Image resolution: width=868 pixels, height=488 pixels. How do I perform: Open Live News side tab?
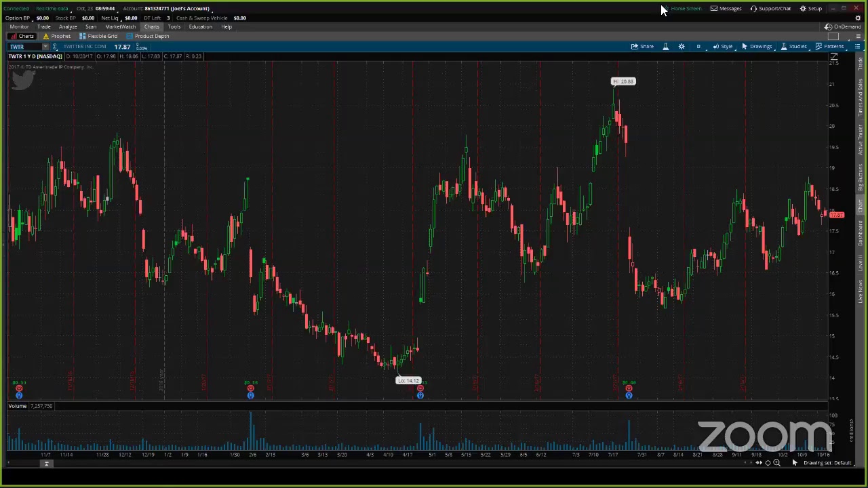[861, 291]
